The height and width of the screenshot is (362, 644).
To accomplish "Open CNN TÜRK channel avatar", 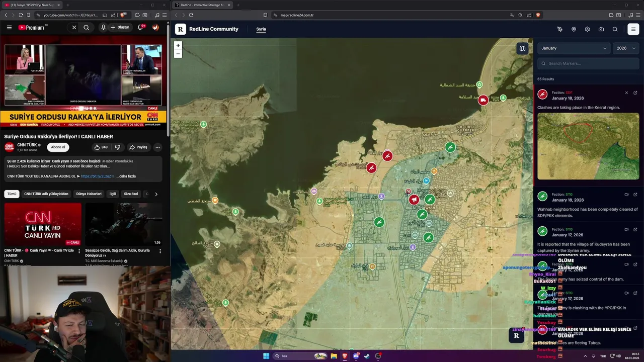I will coord(9,147).
